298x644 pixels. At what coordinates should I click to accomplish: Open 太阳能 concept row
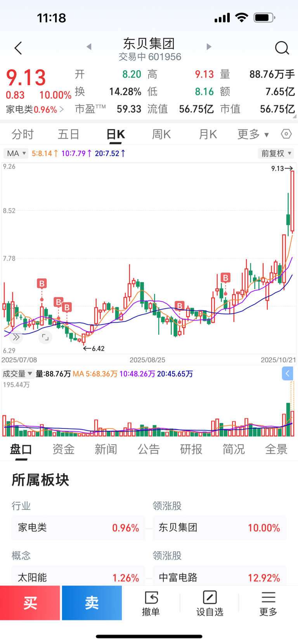pyautogui.click(x=78, y=577)
